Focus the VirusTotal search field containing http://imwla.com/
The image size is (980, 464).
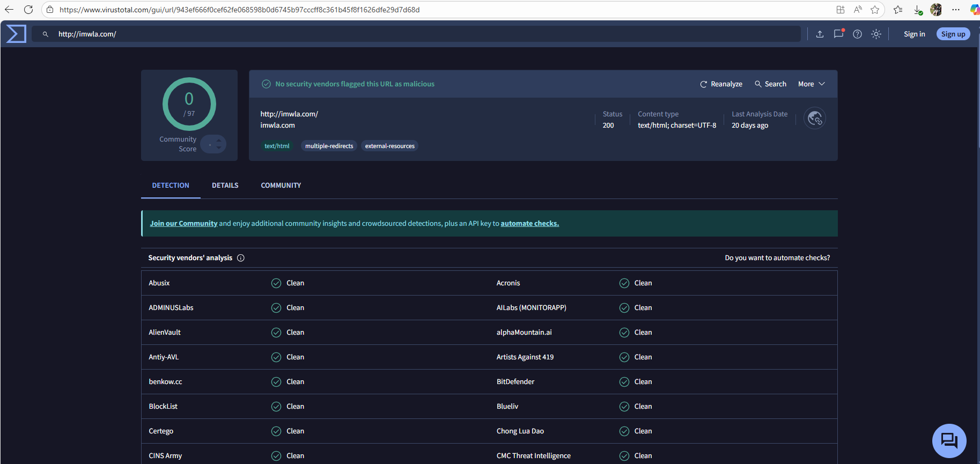416,34
